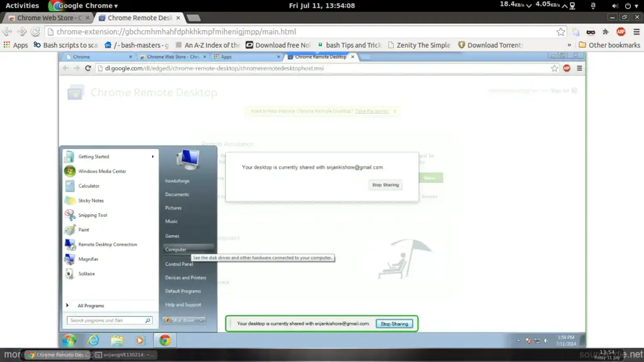Launch Windows Media Player from remote taskbar
The height and width of the screenshot is (362, 644).
pyautogui.click(x=140, y=340)
